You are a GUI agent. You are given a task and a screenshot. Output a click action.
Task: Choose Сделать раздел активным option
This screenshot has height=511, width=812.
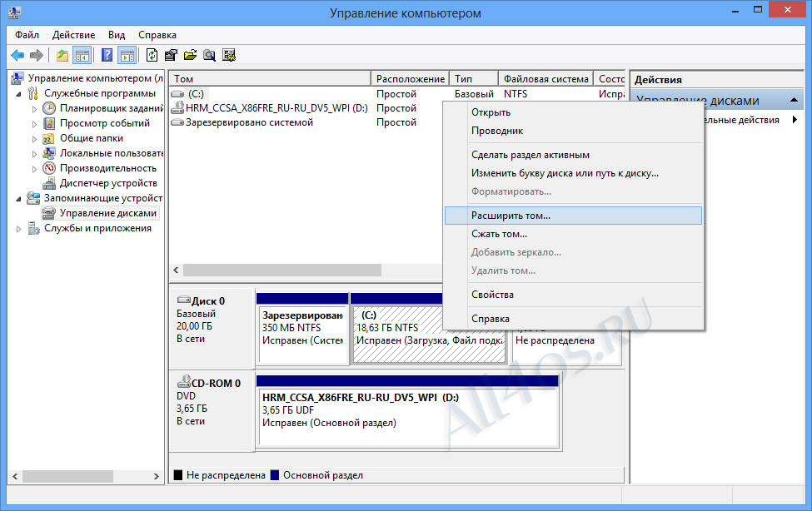(x=573, y=155)
